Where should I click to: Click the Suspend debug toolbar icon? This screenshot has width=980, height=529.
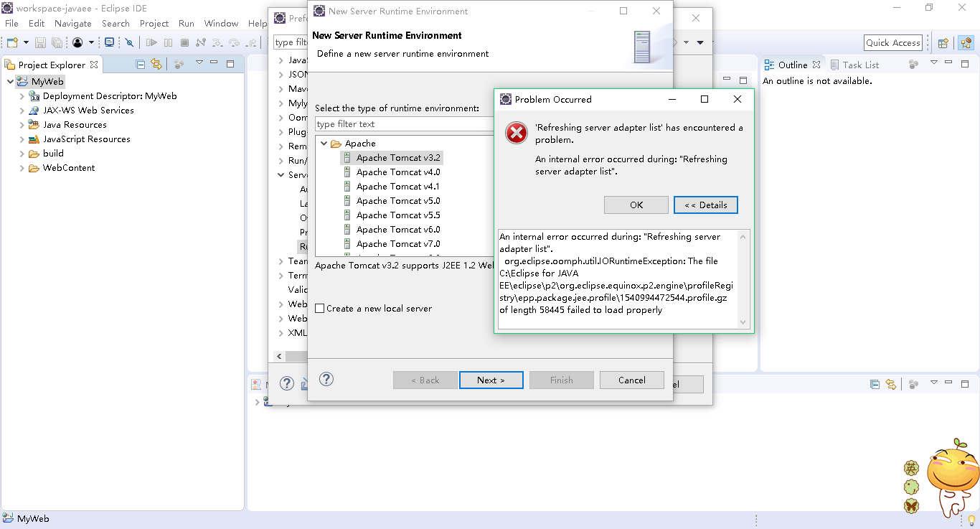click(x=168, y=43)
